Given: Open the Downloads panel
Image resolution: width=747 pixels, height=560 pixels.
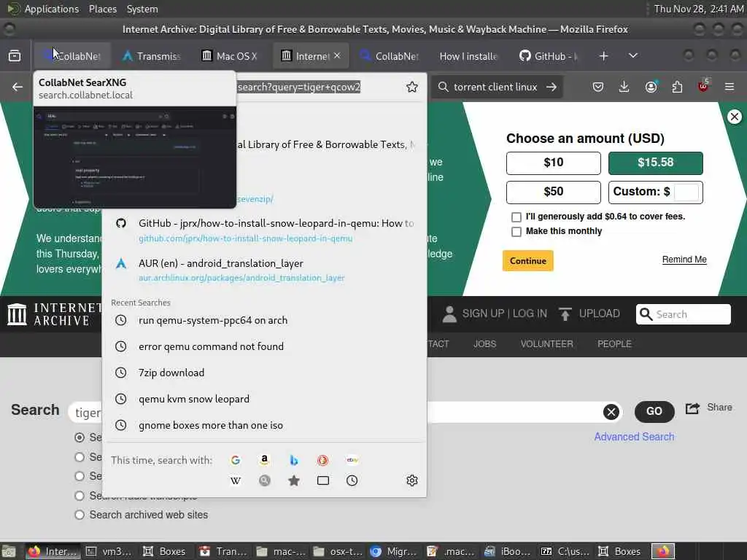Looking at the screenshot, I should (624, 87).
